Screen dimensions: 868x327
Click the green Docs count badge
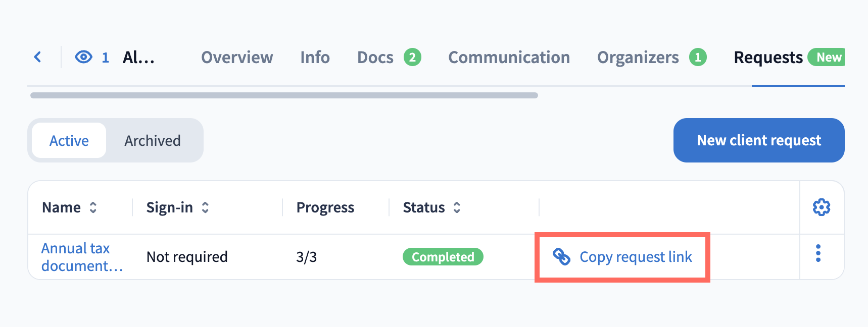coord(412,58)
